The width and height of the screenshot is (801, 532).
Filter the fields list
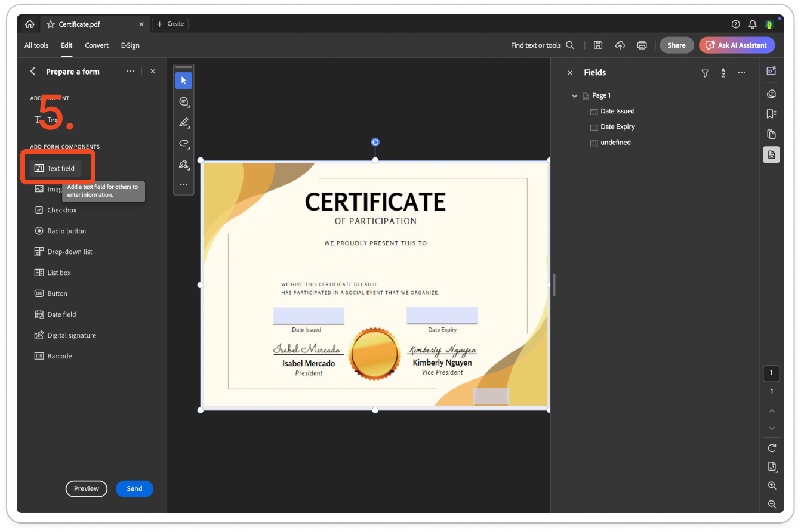point(705,73)
